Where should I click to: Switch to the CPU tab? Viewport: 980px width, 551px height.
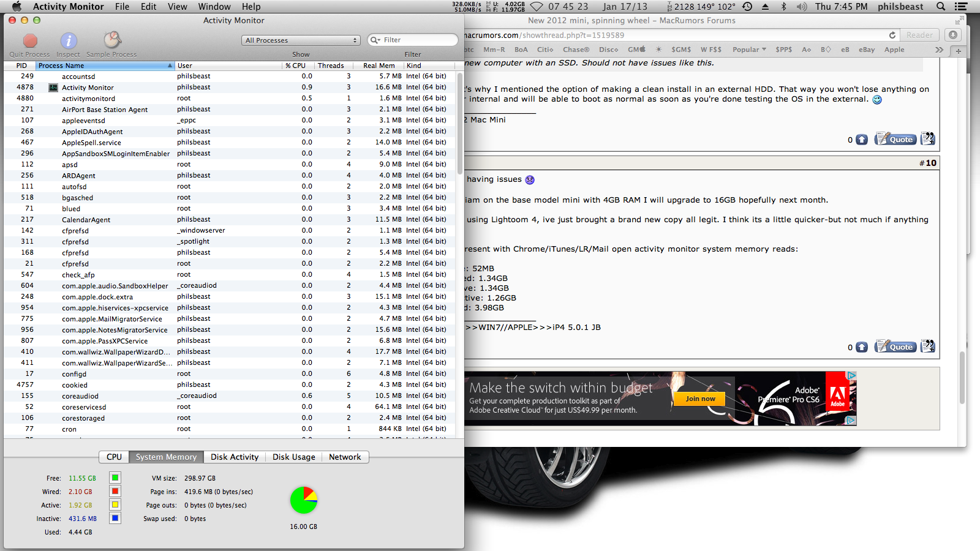[114, 457]
